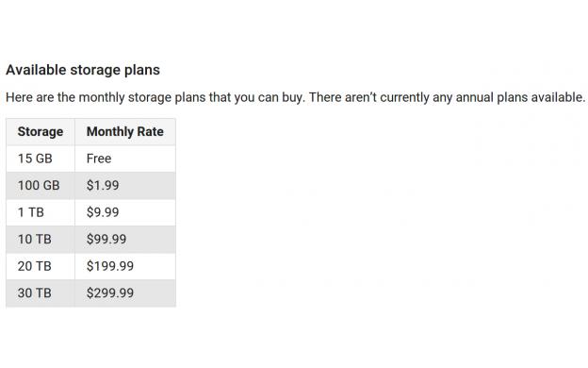Viewport: 588px width, 368px height.
Task: Select the 10 TB storage cell
Action: click(x=41, y=240)
